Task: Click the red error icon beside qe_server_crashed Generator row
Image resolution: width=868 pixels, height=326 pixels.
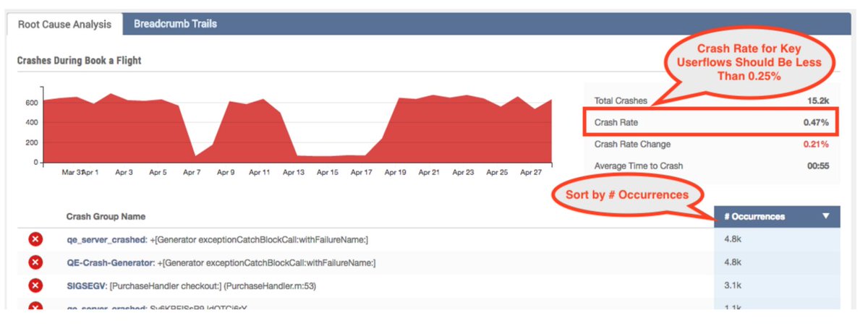Action: tap(35, 239)
